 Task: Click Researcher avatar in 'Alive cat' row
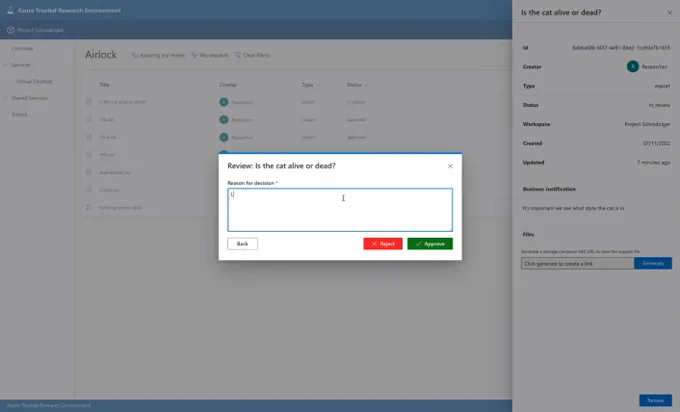(x=224, y=137)
